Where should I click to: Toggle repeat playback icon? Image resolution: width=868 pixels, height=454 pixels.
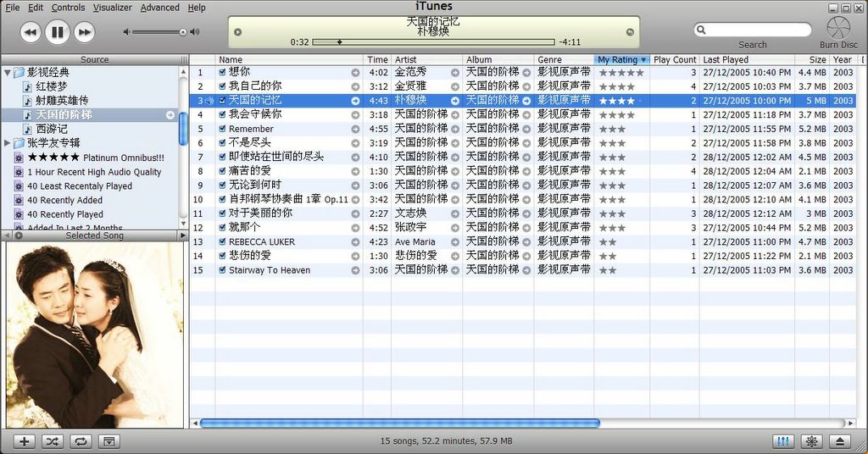point(81,441)
